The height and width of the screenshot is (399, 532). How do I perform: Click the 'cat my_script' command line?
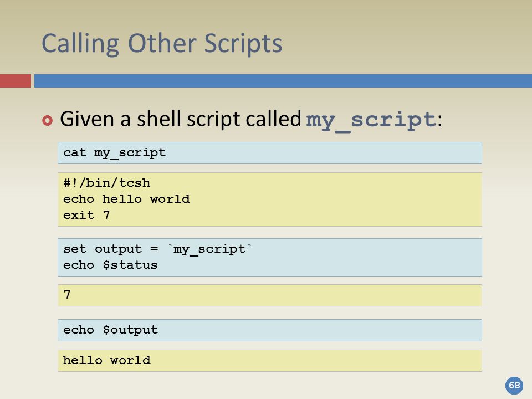114,153
